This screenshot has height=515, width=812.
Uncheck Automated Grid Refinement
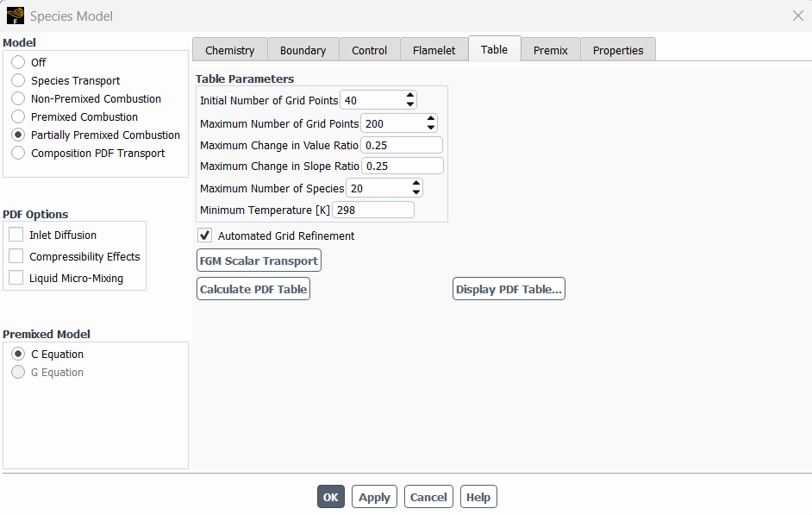pyautogui.click(x=205, y=236)
